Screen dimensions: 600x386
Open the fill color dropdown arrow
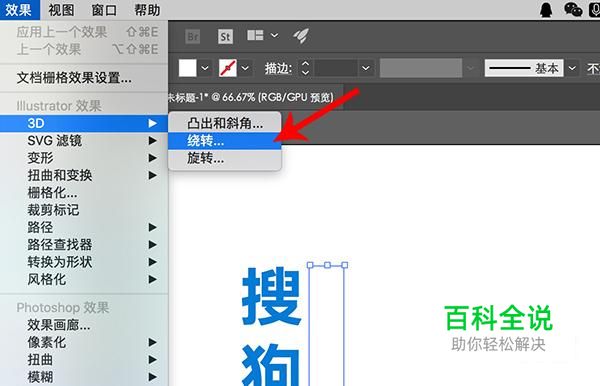205,68
